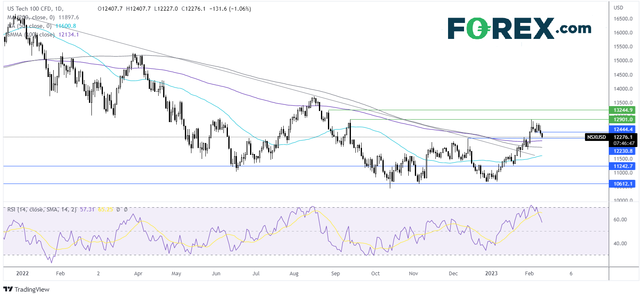
Task: Click the 40.00 level on RSI scale
Action: (x=620, y=243)
